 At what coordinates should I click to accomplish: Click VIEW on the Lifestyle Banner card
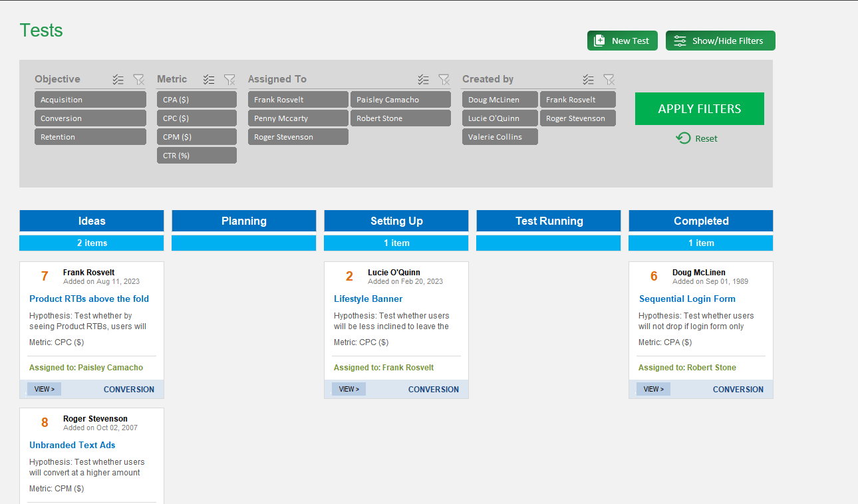tap(349, 389)
